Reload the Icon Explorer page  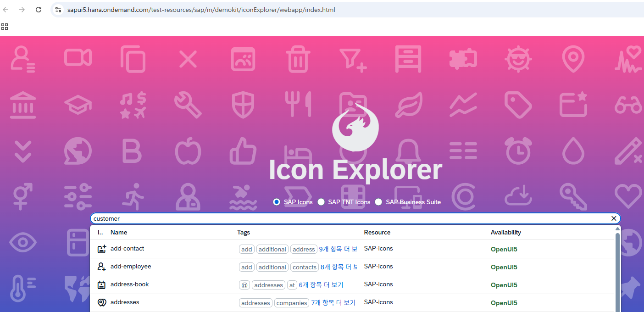[39, 10]
